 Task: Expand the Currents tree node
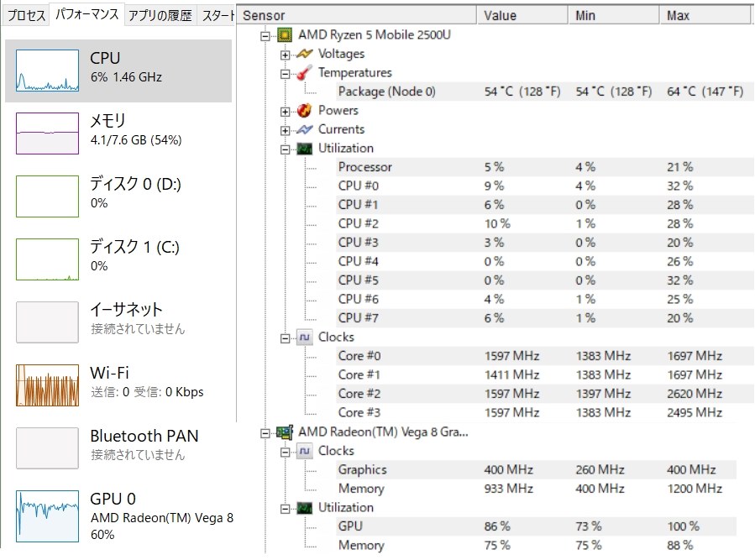[285, 130]
